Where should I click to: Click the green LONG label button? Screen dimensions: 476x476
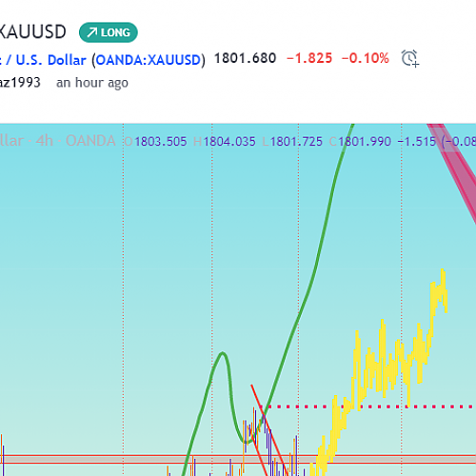coord(109,32)
